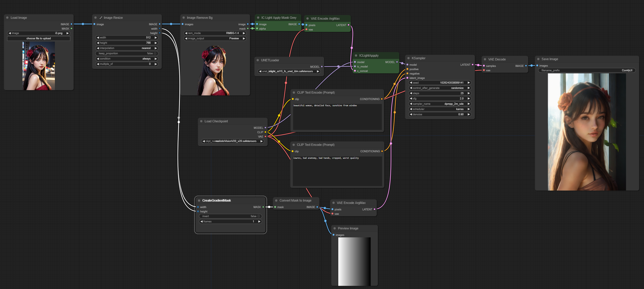Toggle keep_proportion in Image Resize

127,53
